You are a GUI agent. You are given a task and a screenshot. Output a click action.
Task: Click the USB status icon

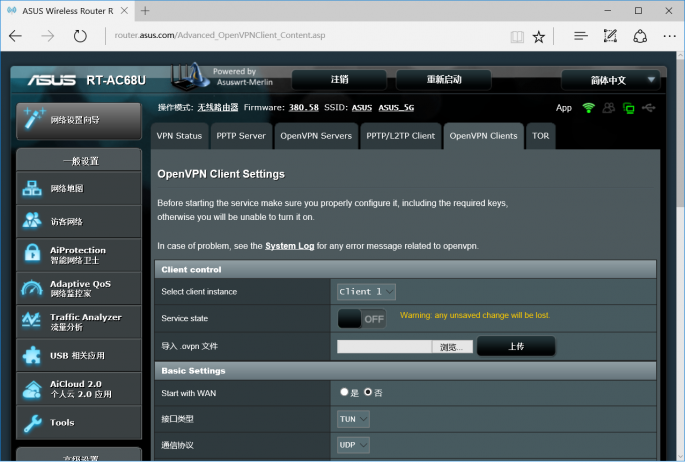(649, 107)
